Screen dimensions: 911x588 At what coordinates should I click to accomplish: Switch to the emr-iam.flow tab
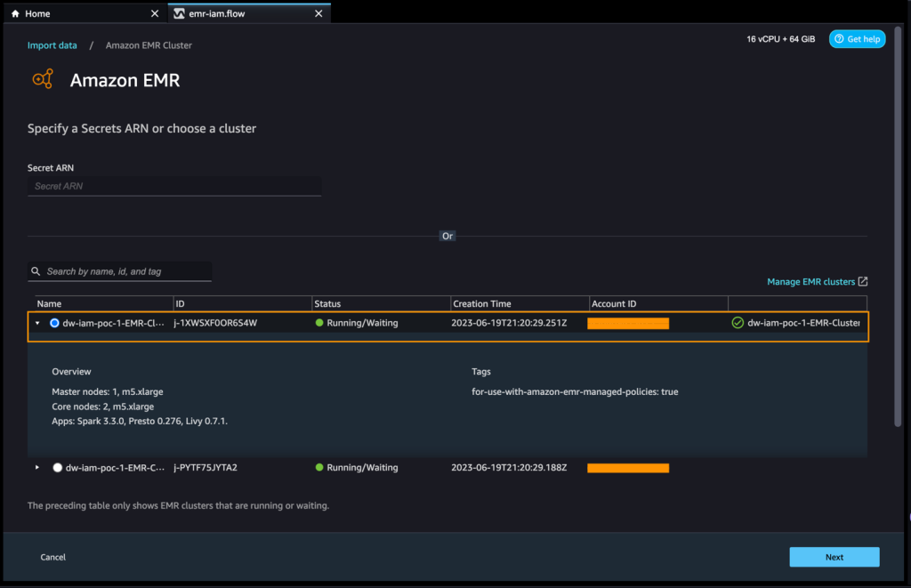click(x=249, y=13)
